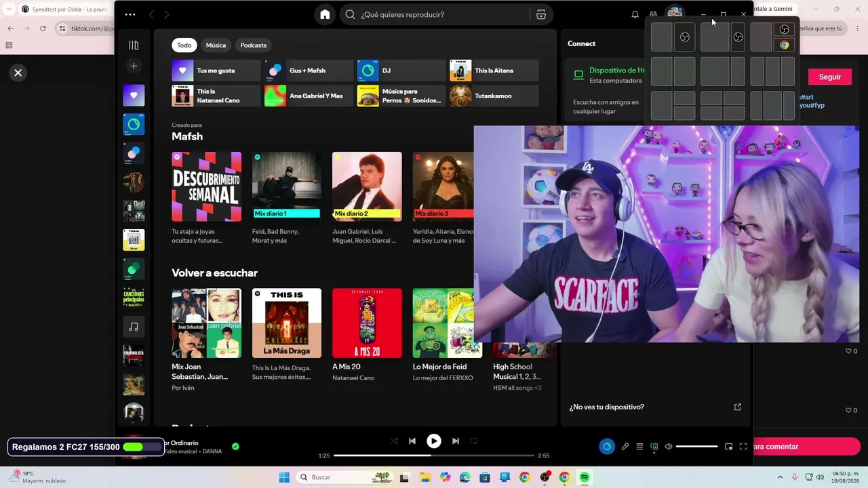Screen dimensions: 868x488
Task: Open Spotify friend activity icon
Action: tap(653, 14)
